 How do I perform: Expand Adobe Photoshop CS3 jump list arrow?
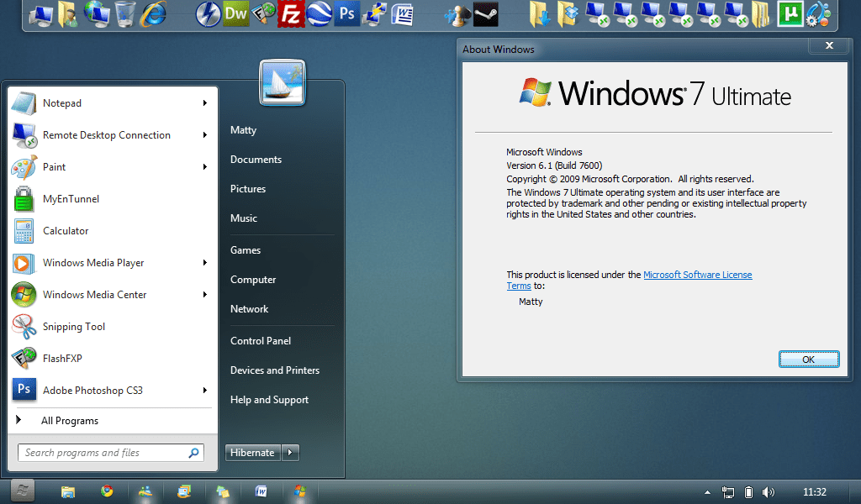point(205,391)
